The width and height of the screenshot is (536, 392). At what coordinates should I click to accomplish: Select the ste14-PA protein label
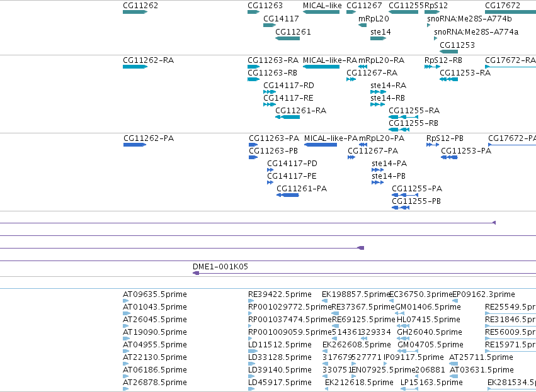point(389,164)
